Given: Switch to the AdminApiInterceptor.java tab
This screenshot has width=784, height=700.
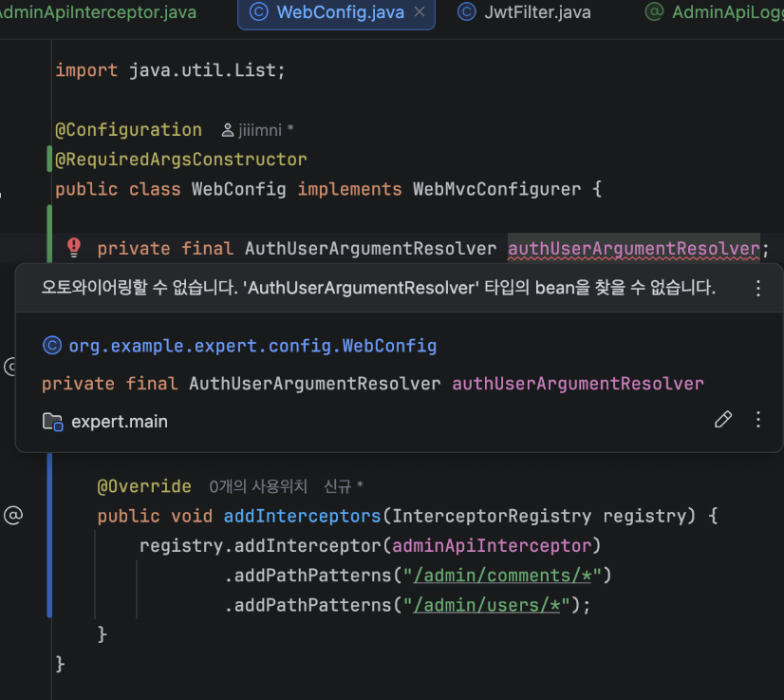Looking at the screenshot, I should 98,12.
